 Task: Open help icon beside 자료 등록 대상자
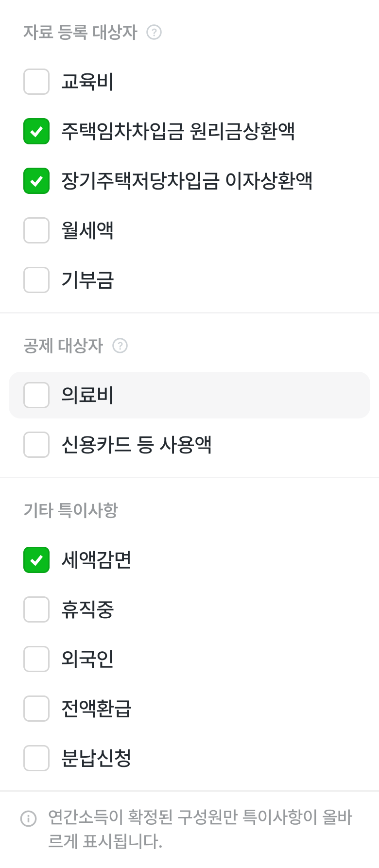154,33
